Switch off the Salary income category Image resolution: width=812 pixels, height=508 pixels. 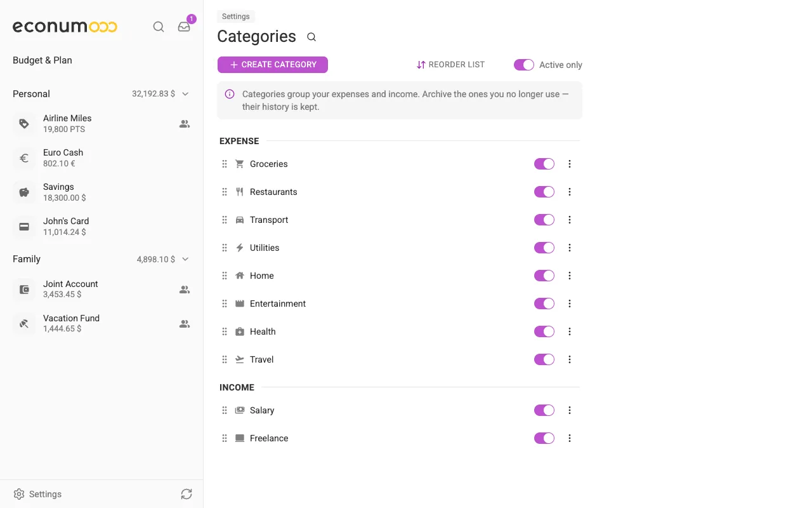(x=544, y=410)
